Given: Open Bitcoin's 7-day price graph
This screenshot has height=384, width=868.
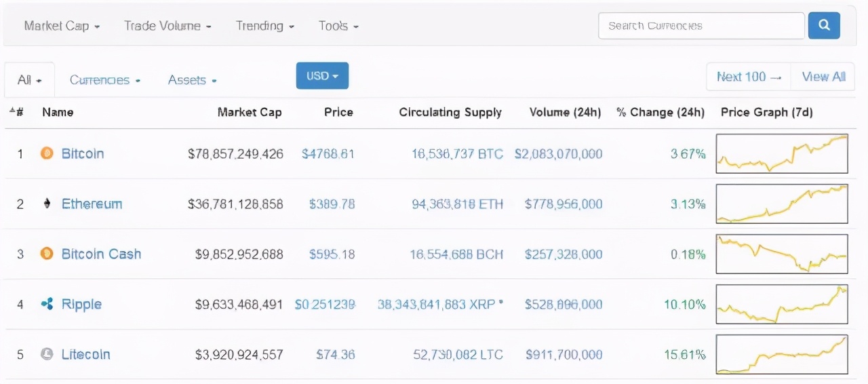Looking at the screenshot, I should coord(781,154).
